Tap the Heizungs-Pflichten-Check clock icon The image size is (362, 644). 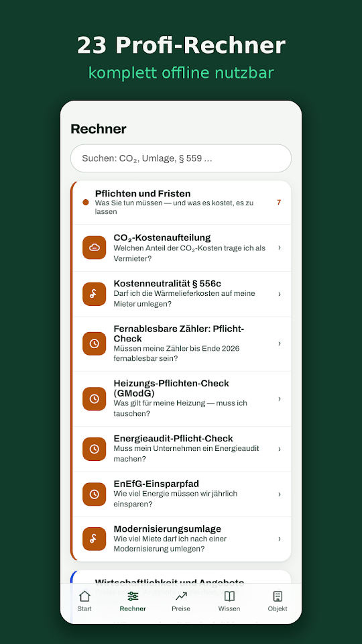[94, 398]
